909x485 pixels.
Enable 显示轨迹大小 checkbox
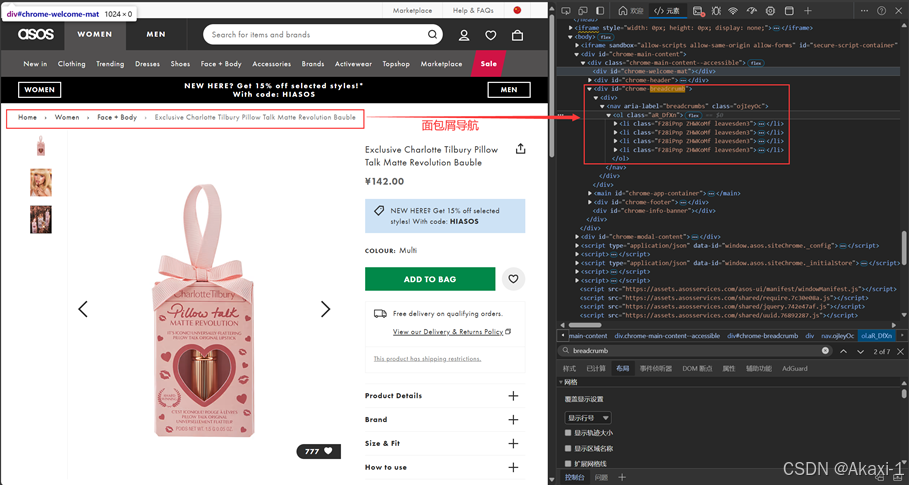tap(568, 433)
